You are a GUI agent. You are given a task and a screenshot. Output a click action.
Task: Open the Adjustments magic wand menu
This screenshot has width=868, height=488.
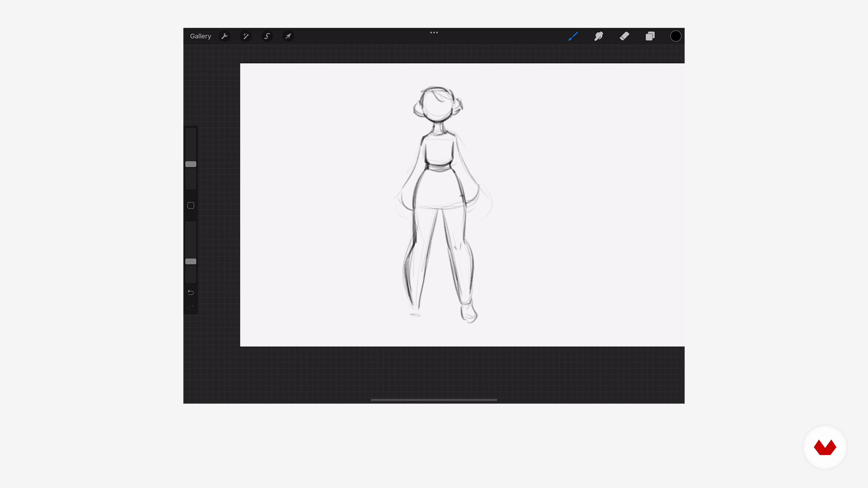click(246, 36)
